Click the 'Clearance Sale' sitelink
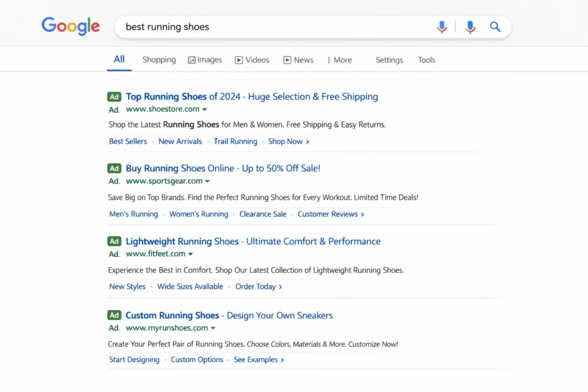Viewport: 588px width, 392px height. 263,214
